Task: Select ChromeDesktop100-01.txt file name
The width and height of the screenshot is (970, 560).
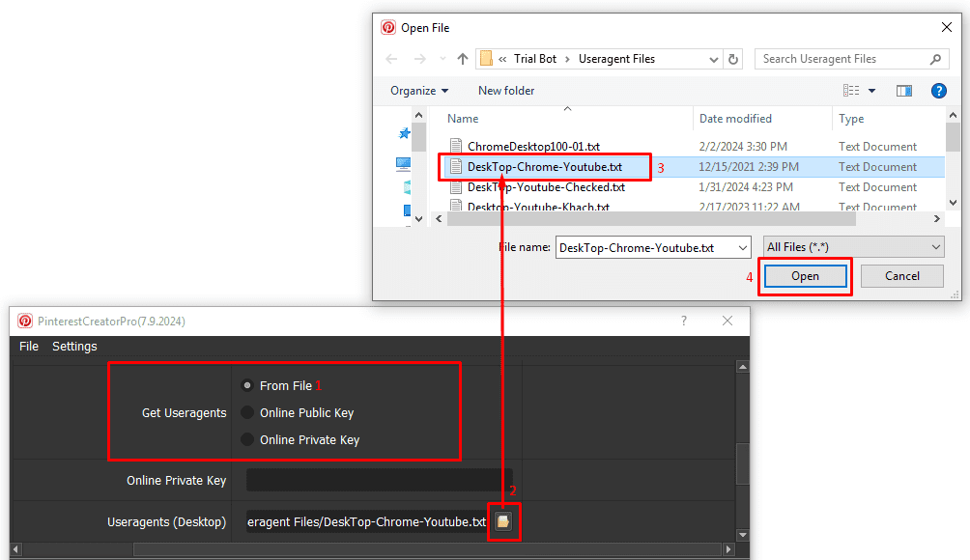Action: click(533, 147)
